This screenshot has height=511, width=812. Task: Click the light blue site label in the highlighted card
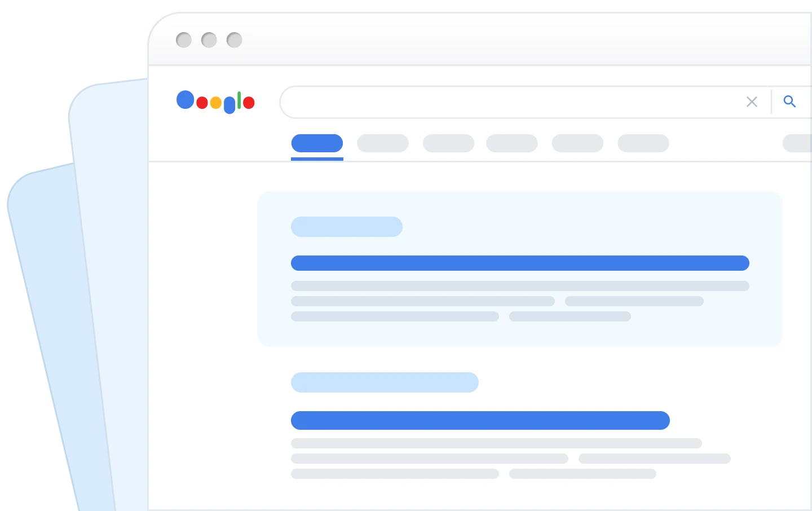coord(347,227)
